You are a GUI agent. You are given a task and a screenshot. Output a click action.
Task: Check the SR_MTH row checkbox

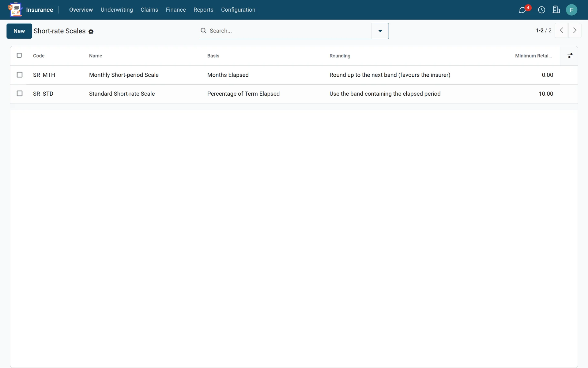click(20, 75)
